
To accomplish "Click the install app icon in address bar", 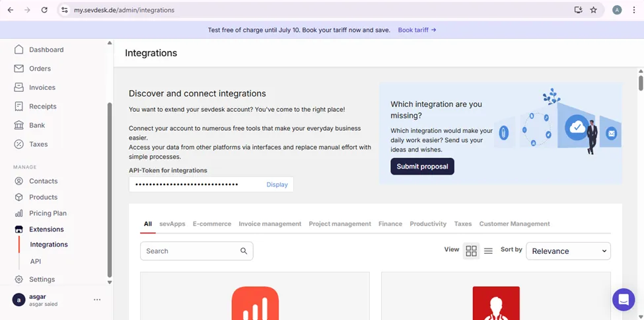I will [579, 10].
